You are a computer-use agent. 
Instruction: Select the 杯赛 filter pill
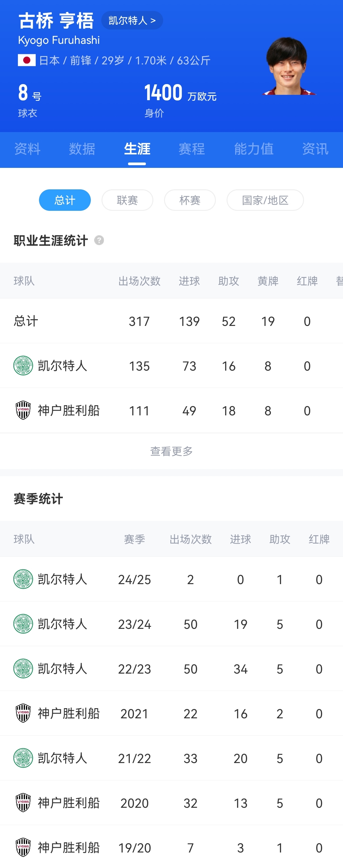click(190, 200)
